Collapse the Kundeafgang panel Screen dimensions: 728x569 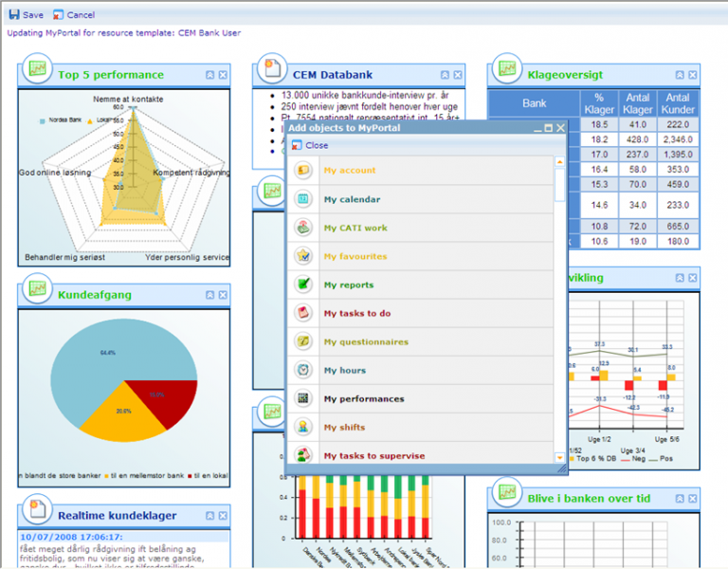209,295
